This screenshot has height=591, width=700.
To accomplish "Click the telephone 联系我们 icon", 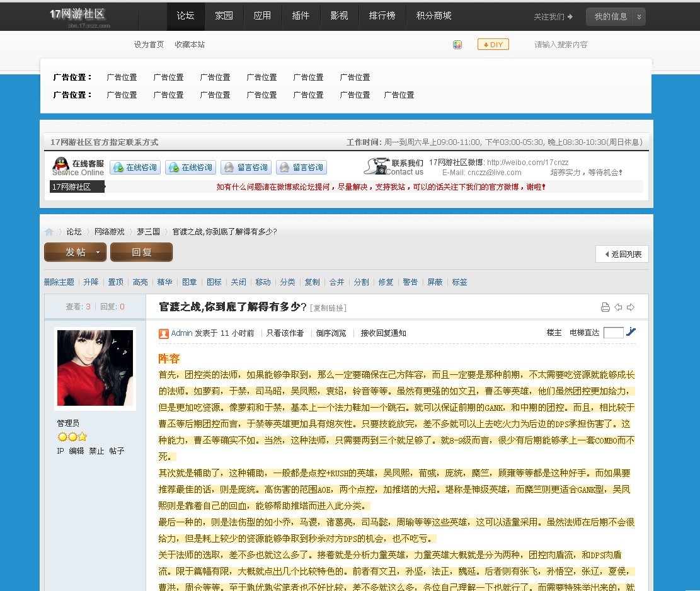I will 377,166.
